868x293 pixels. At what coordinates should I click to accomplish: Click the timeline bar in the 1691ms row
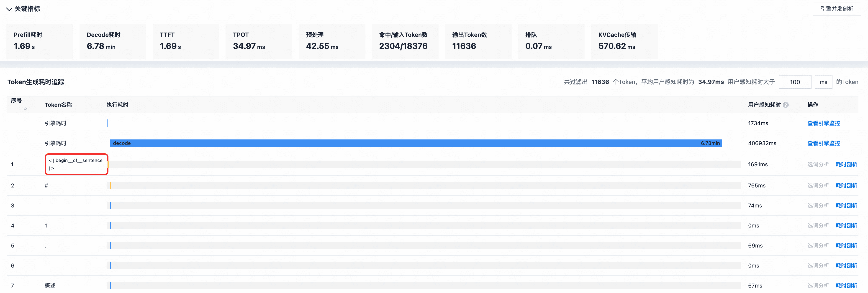[x=424, y=164]
